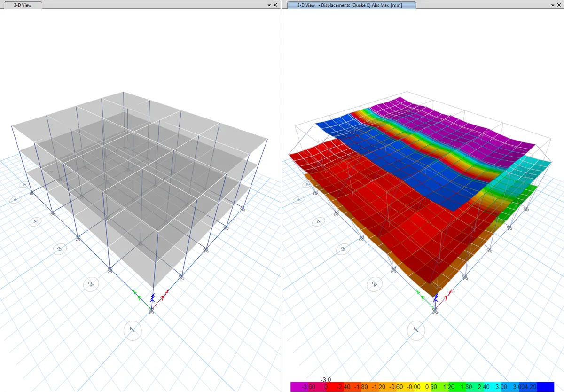
Task: Click grid bubble labeled 1 in left view
Action: tap(132, 331)
